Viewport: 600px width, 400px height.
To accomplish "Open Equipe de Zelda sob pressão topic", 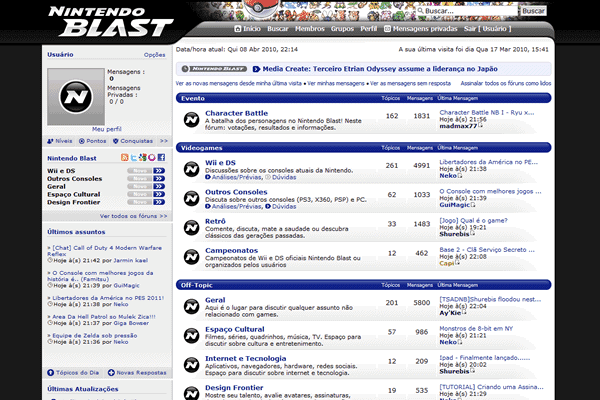I will 95,335.
